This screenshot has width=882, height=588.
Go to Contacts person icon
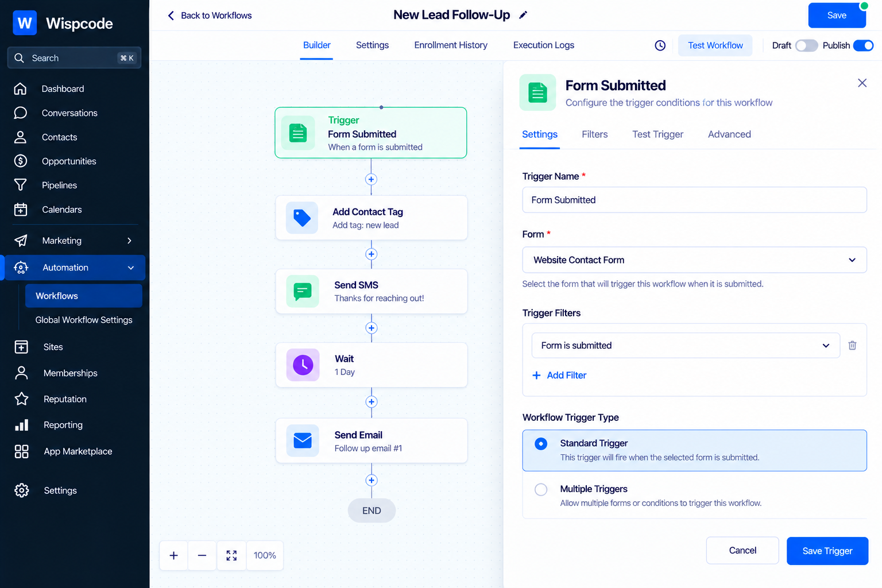(x=20, y=137)
